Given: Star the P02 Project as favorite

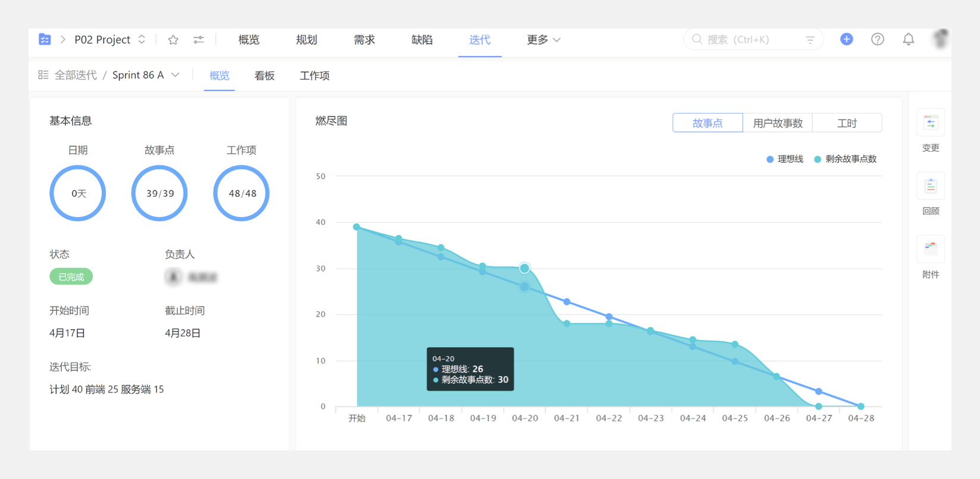Looking at the screenshot, I should coord(173,40).
